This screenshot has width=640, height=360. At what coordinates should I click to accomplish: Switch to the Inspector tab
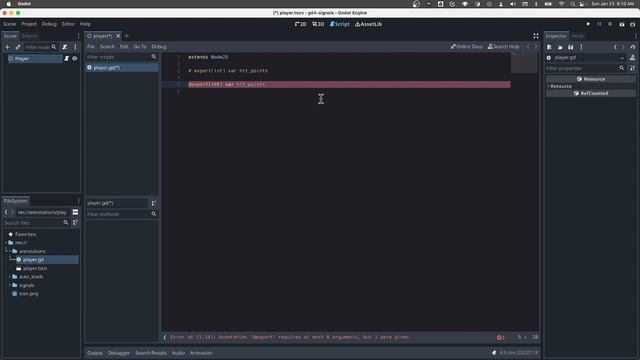point(556,36)
